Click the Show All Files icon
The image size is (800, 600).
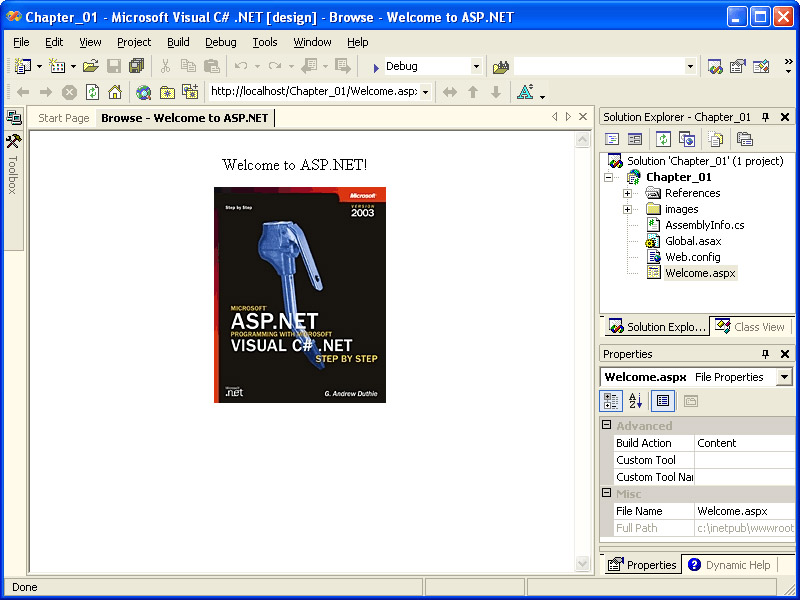(716, 139)
